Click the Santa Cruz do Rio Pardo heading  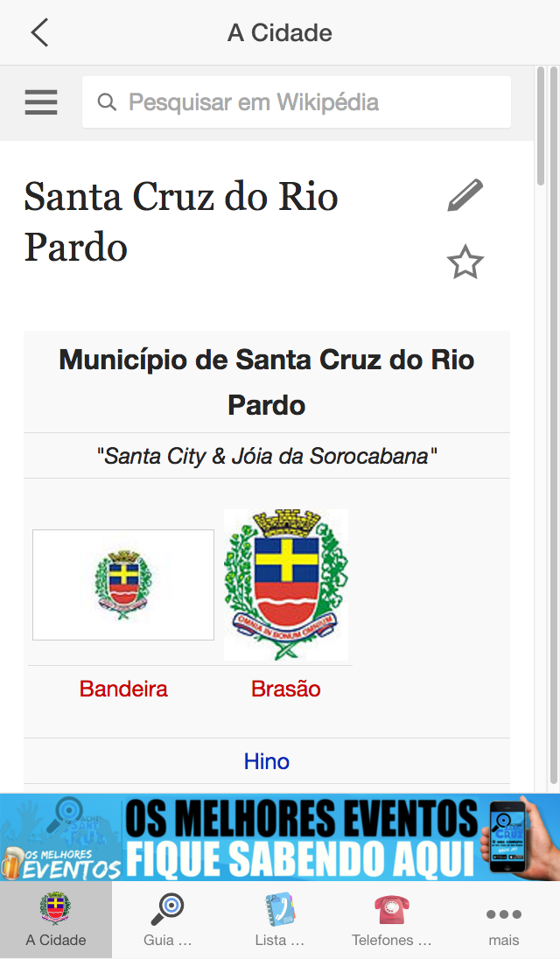(x=181, y=221)
